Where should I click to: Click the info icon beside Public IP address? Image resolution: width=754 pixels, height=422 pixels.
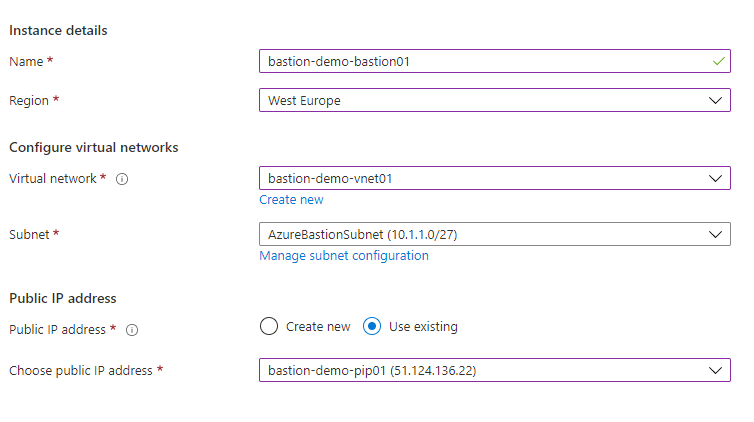pyautogui.click(x=132, y=330)
